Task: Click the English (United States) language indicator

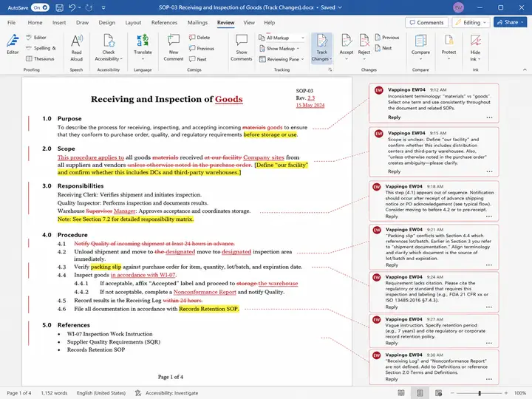Action: 101,393
